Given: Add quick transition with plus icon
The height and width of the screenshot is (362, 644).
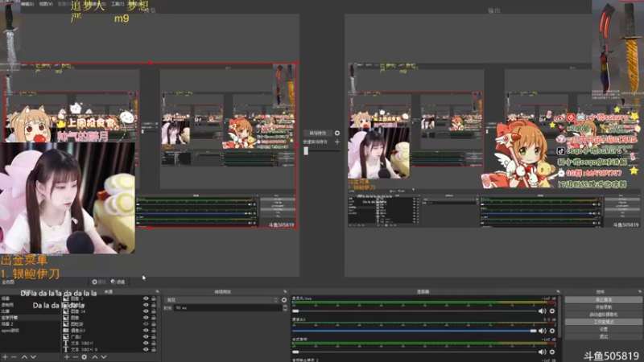Looking at the screenshot, I should [x=337, y=142].
